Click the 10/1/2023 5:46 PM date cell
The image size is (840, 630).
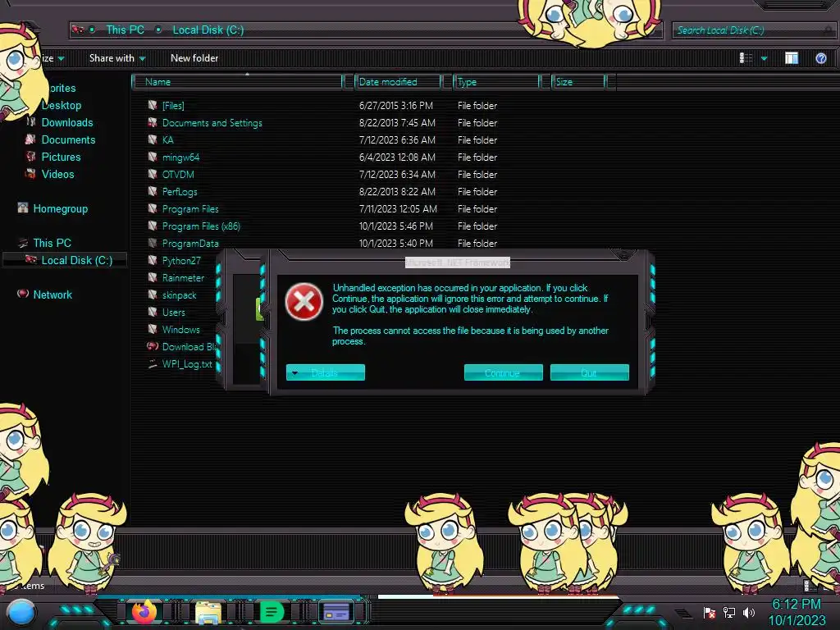[x=396, y=226]
